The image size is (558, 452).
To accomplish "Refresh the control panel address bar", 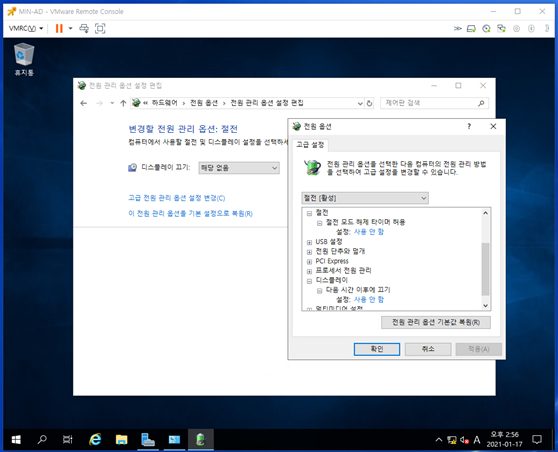I will 369,104.
